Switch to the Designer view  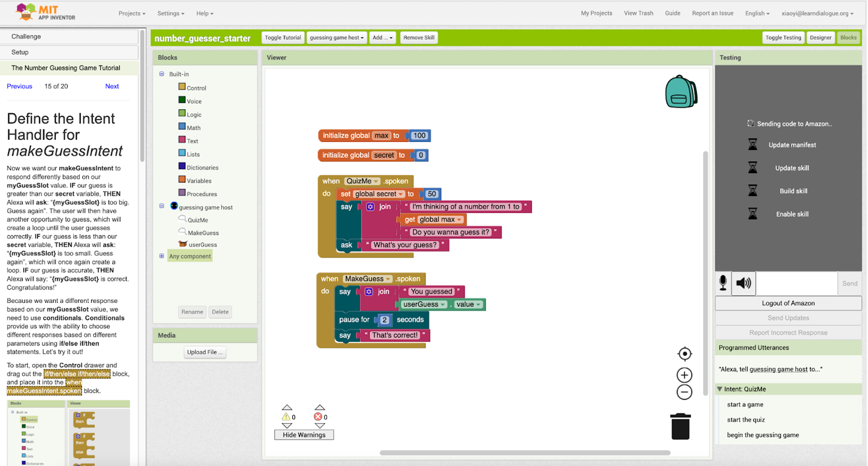click(x=820, y=38)
